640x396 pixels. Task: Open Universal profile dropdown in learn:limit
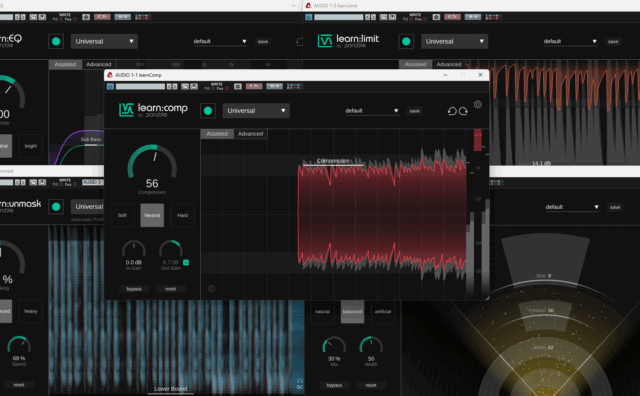(x=454, y=41)
